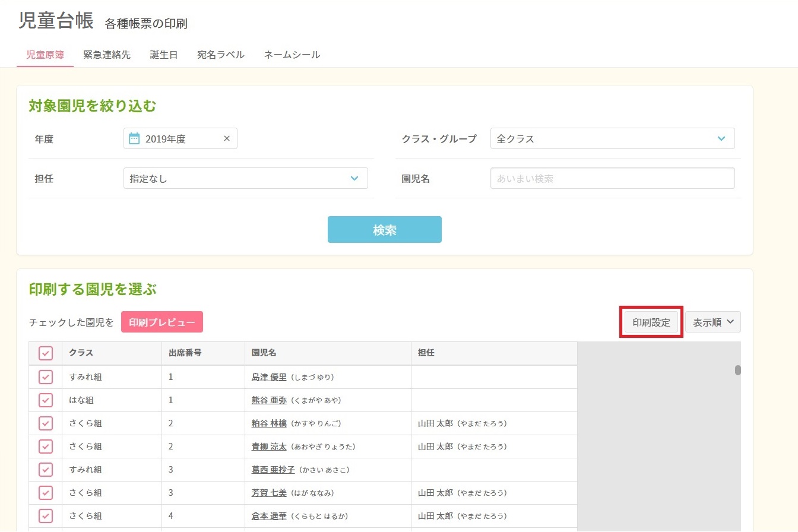
Task: Uncheck the checkbox for 熊谷 亜弥
Action: [46, 400]
